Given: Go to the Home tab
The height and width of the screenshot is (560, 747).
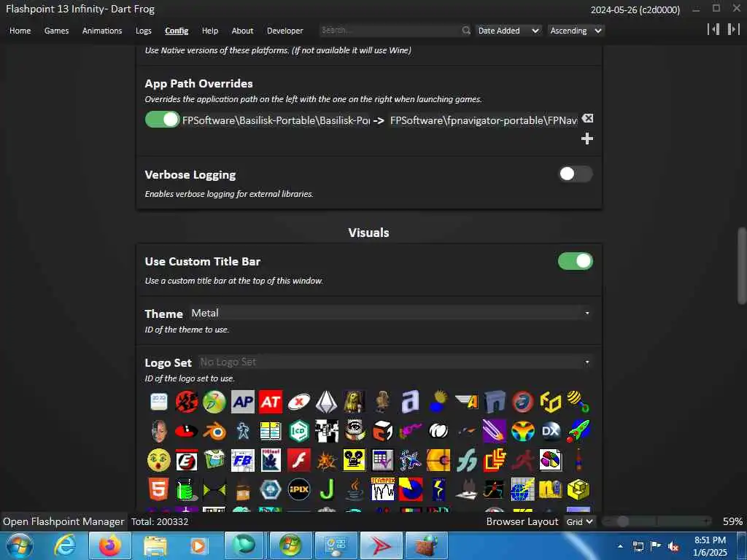Looking at the screenshot, I should (x=20, y=31).
